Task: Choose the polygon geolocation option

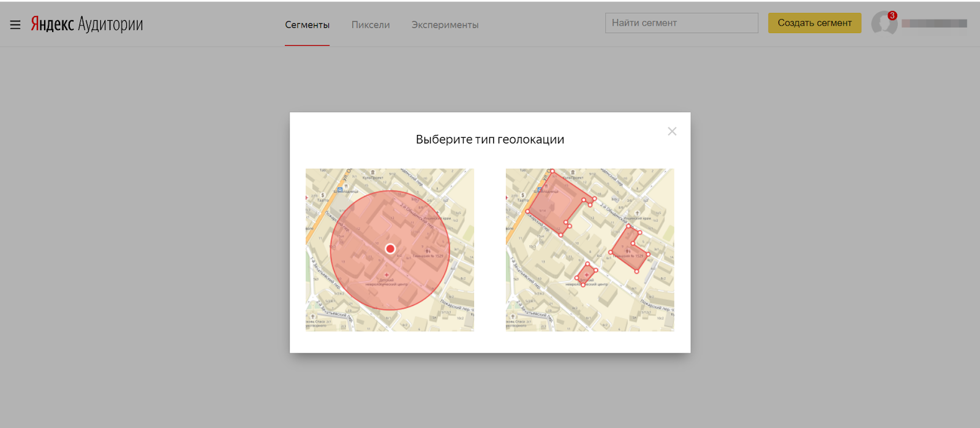Action: (x=589, y=250)
